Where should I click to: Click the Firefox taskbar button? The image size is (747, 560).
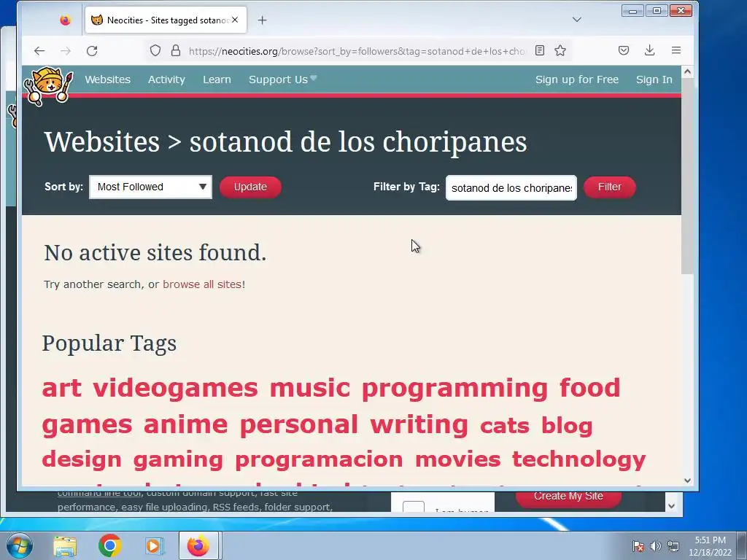coord(198,545)
